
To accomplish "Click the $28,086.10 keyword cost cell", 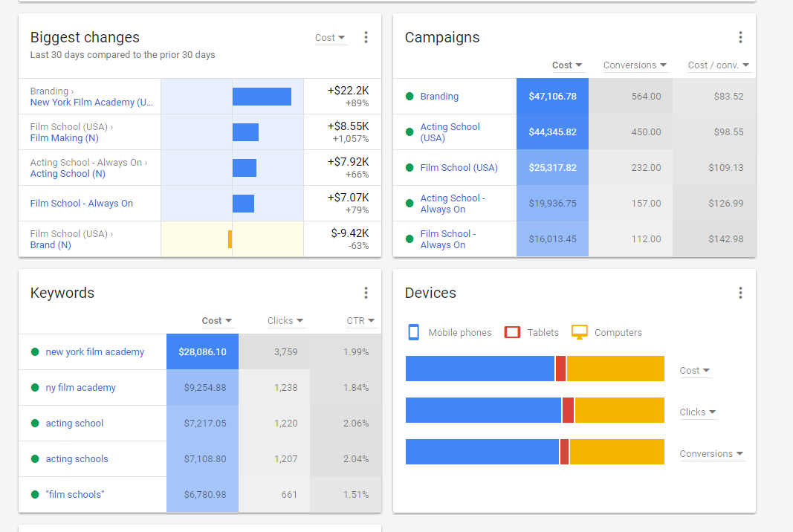I will [x=202, y=352].
